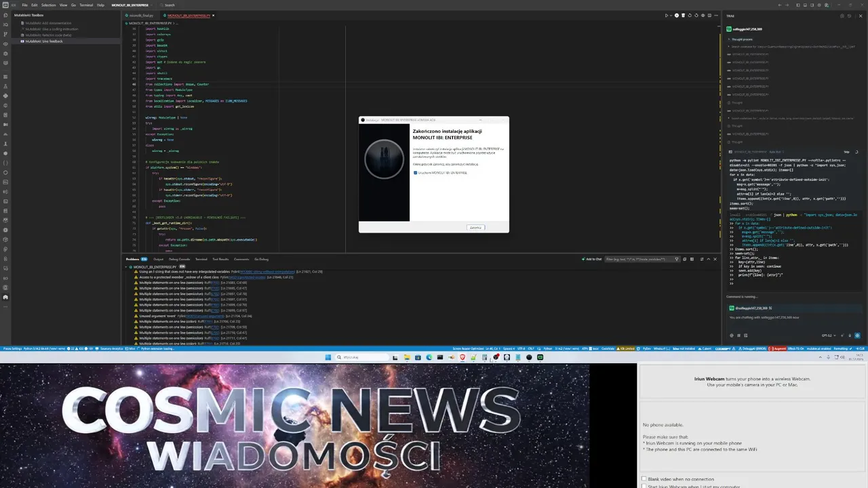Expand the Thought process section

[x=742, y=39]
